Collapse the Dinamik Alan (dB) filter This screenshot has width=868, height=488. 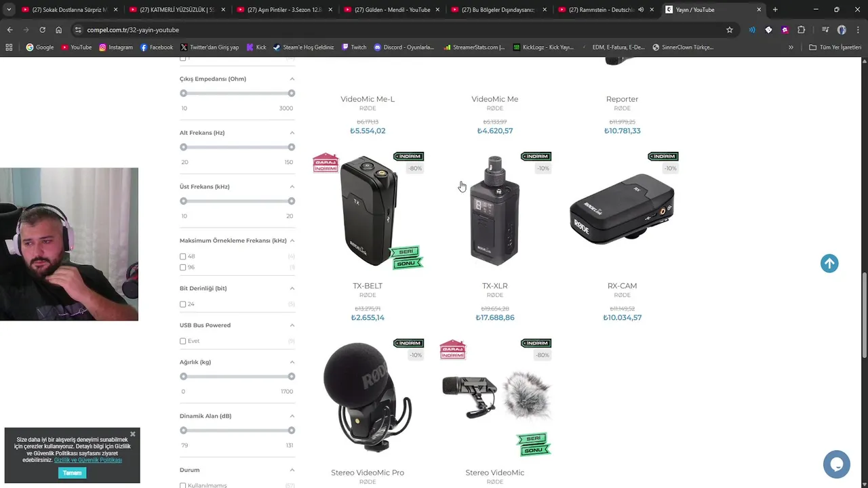(292, 416)
